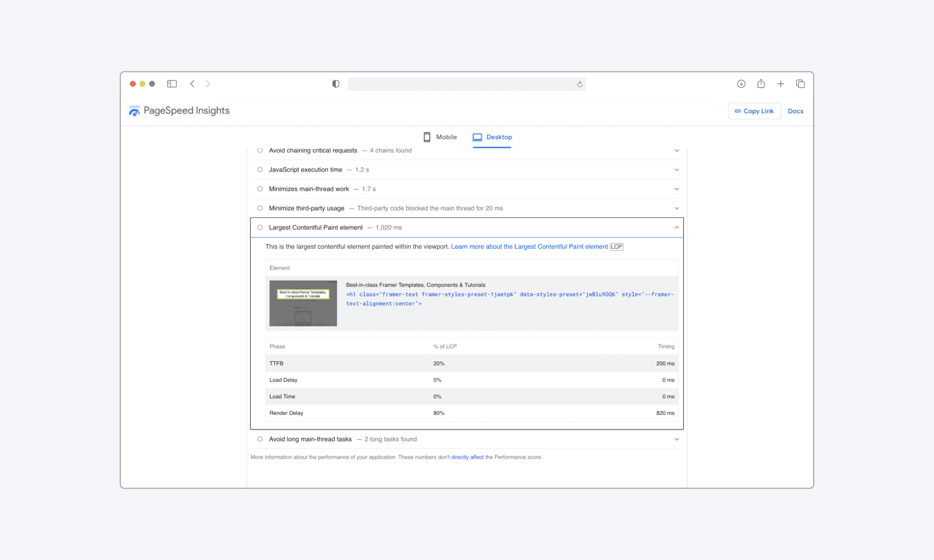
Task: Open a new tab with plus icon
Action: [781, 84]
